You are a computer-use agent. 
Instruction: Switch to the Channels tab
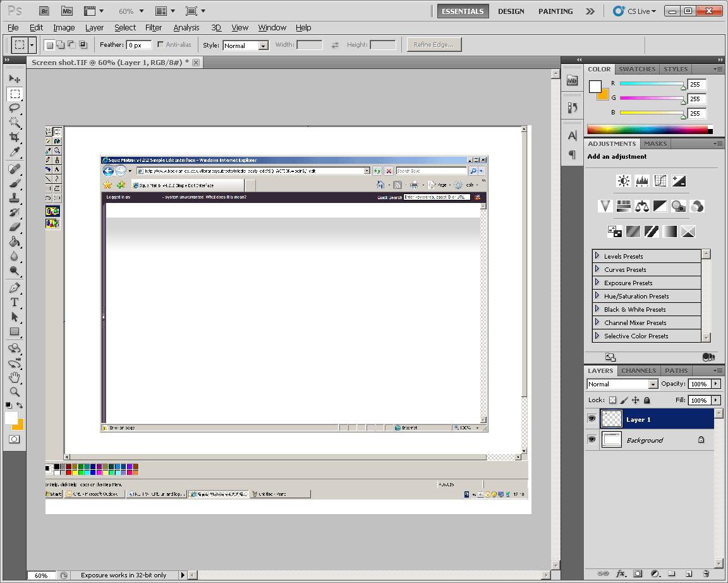(638, 371)
